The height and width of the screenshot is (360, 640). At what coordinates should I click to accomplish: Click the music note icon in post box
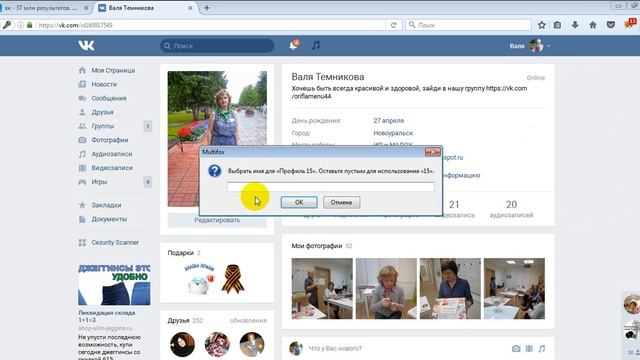click(542, 349)
